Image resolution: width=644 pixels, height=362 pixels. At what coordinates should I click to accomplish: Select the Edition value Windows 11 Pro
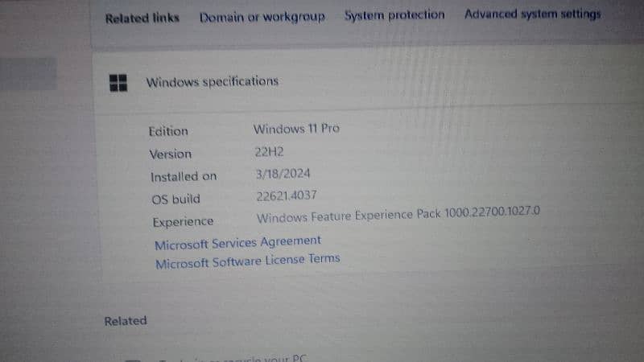(x=296, y=129)
